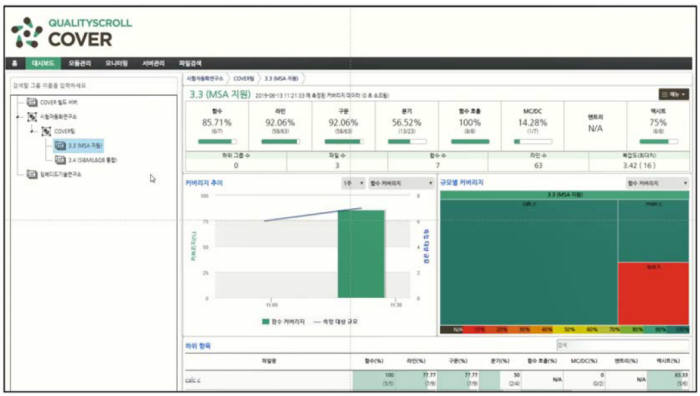The height and width of the screenshot is (396, 700).
Task: Open the 모니터링 menu item
Action: click(x=117, y=63)
